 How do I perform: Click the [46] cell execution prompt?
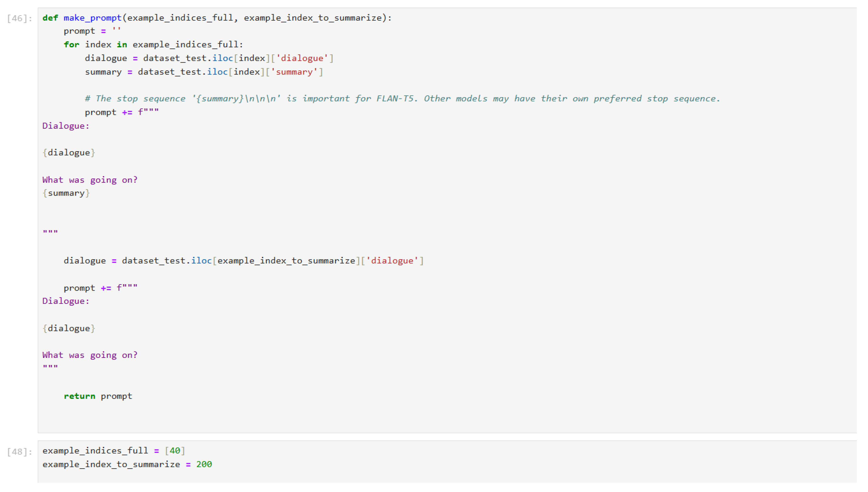(x=19, y=18)
